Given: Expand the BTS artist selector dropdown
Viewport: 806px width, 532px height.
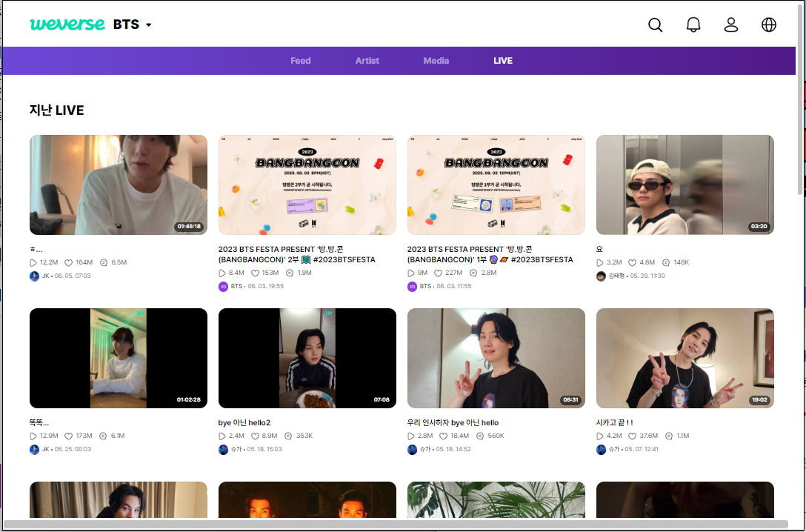Looking at the screenshot, I should point(133,24).
